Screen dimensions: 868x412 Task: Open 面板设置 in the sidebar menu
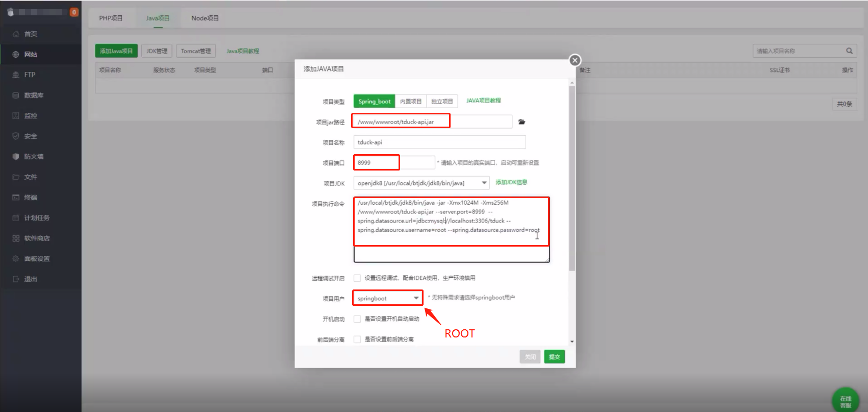(x=41, y=259)
